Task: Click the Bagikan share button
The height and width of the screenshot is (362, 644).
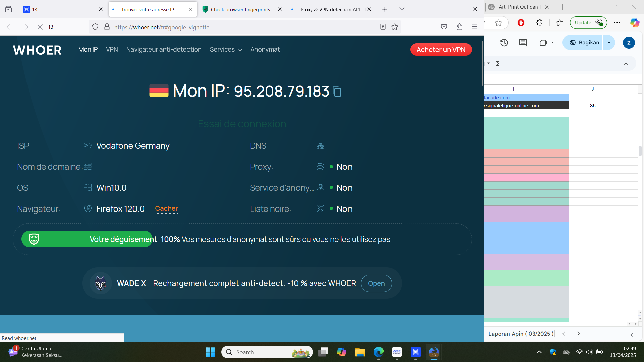Action: [584, 43]
